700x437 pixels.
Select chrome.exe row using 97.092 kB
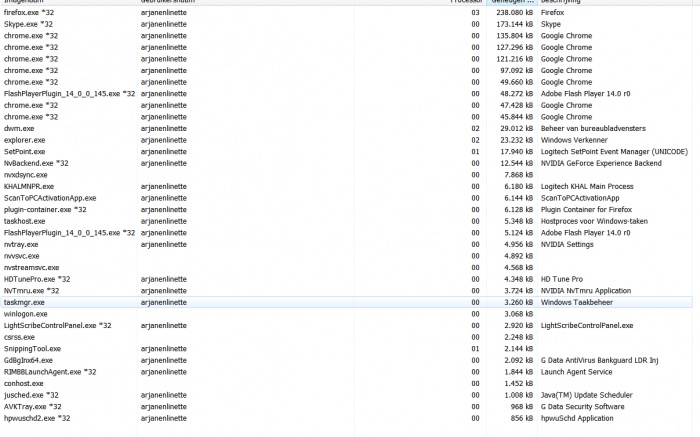[346, 71]
